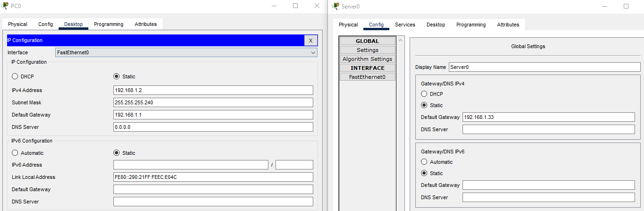The height and width of the screenshot is (211, 644).
Task: Open Algorithm Settings in Server0 sidebar
Action: point(368,59)
